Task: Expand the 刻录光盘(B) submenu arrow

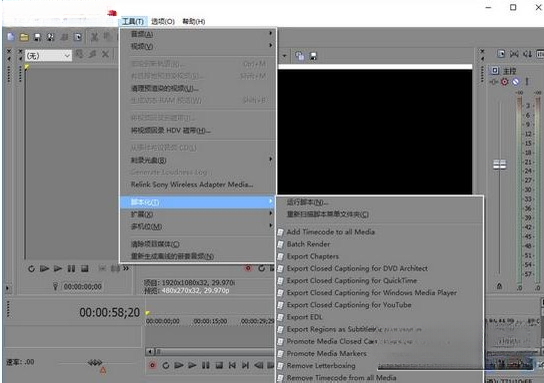Action: pyautogui.click(x=270, y=159)
